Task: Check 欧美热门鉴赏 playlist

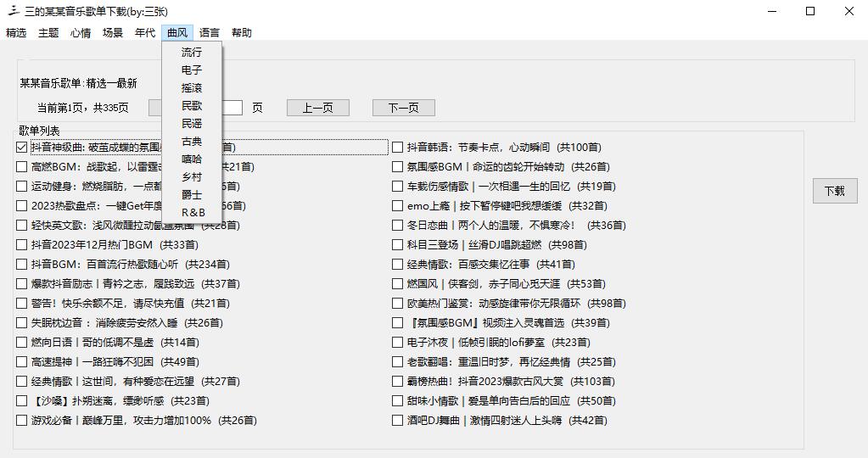Action: pos(397,303)
